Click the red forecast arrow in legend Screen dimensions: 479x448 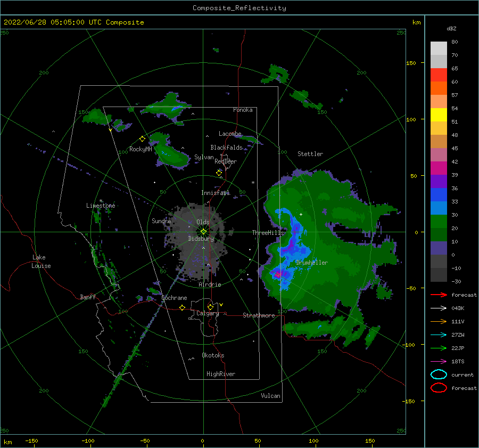click(439, 295)
